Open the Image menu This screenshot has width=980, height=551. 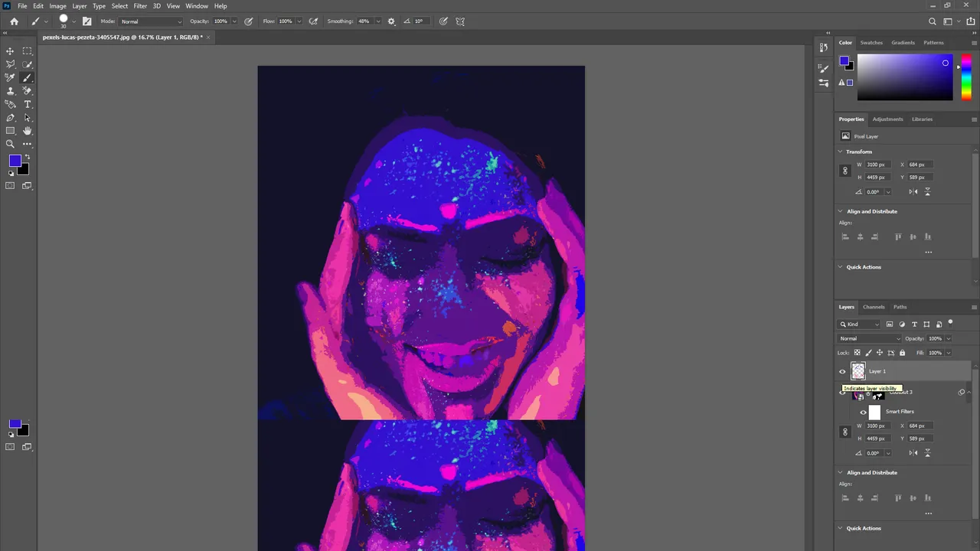(58, 6)
